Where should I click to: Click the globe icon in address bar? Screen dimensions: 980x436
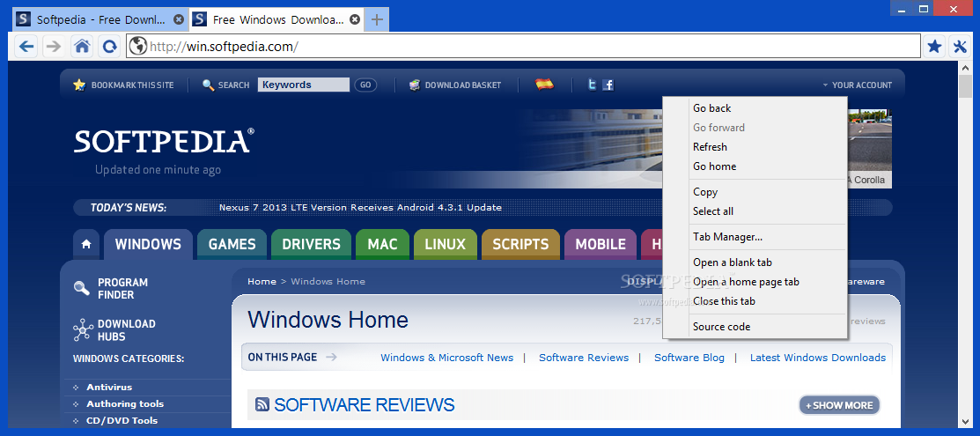pyautogui.click(x=137, y=46)
